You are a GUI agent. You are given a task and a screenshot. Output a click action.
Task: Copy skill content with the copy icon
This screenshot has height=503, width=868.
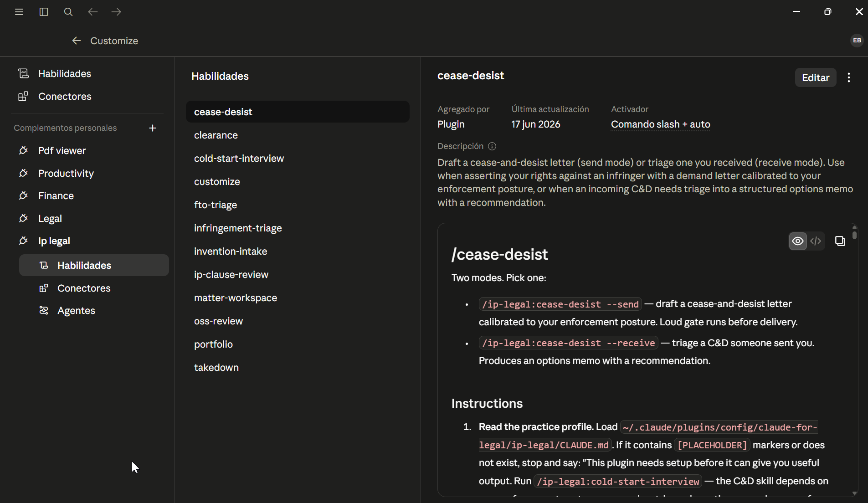(x=840, y=241)
